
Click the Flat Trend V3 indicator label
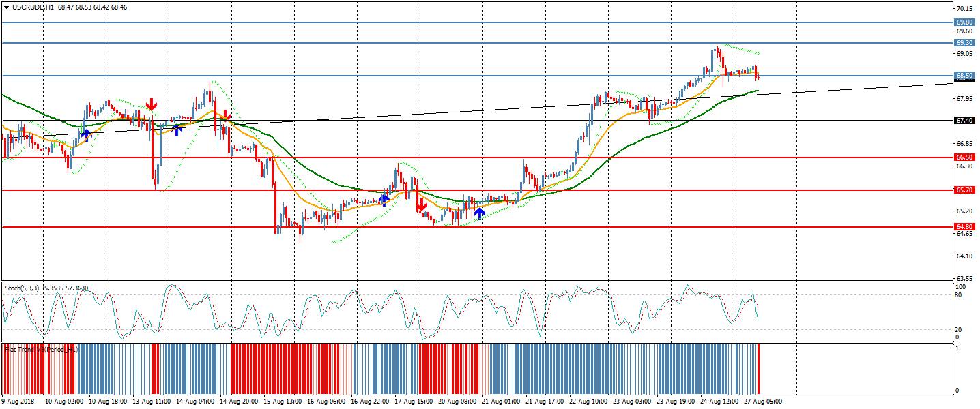pyautogui.click(x=41, y=350)
